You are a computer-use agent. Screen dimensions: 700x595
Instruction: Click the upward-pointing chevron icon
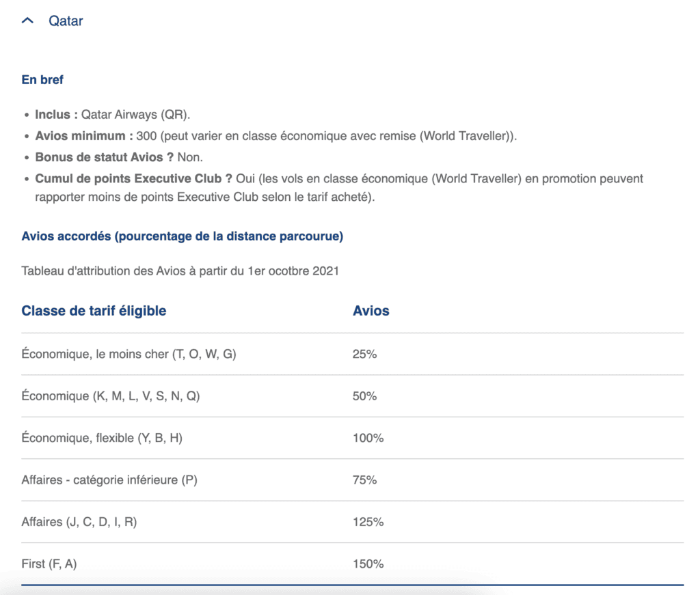click(27, 20)
